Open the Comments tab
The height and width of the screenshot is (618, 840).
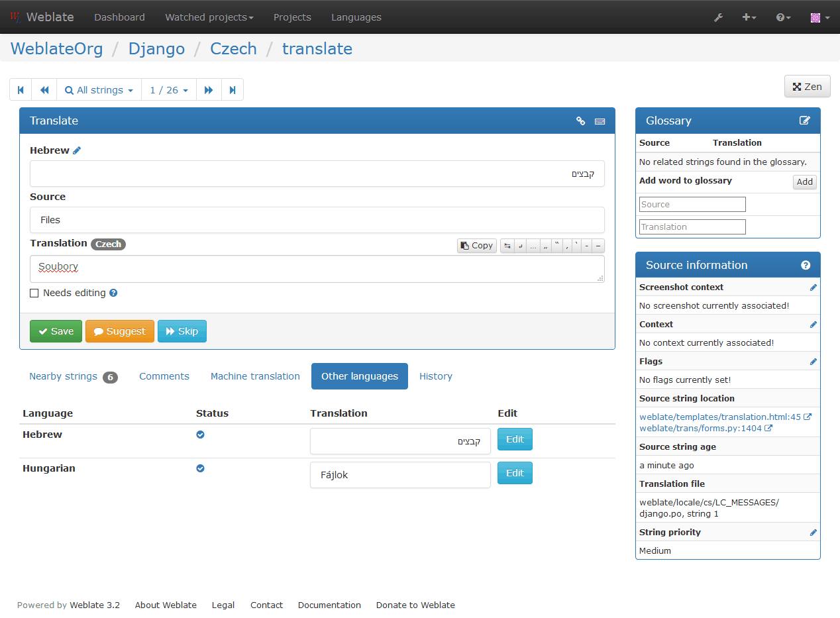click(x=164, y=376)
